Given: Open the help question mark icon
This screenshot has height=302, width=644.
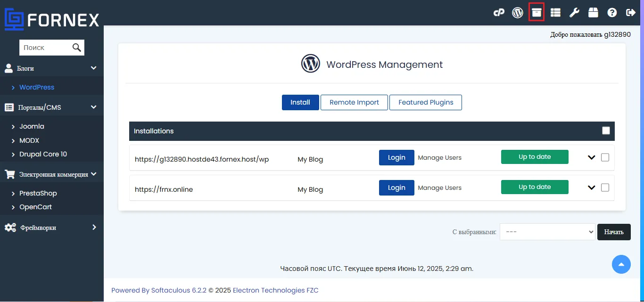Looking at the screenshot, I should pyautogui.click(x=612, y=13).
